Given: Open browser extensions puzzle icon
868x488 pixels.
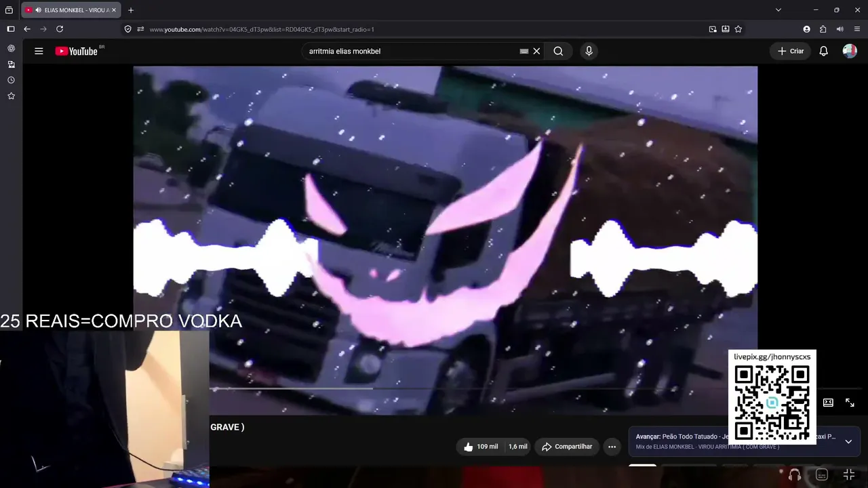Looking at the screenshot, I should [x=823, y=29].
